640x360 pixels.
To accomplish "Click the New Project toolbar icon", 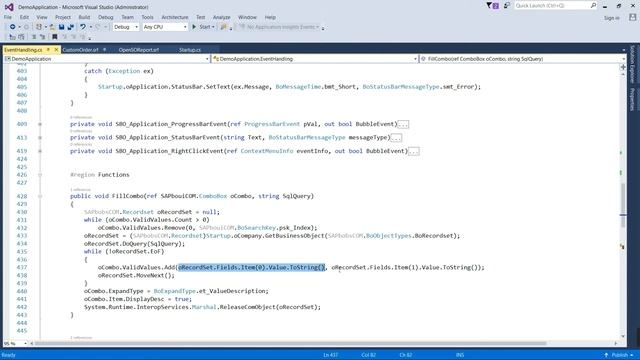I will pos(39,27).
